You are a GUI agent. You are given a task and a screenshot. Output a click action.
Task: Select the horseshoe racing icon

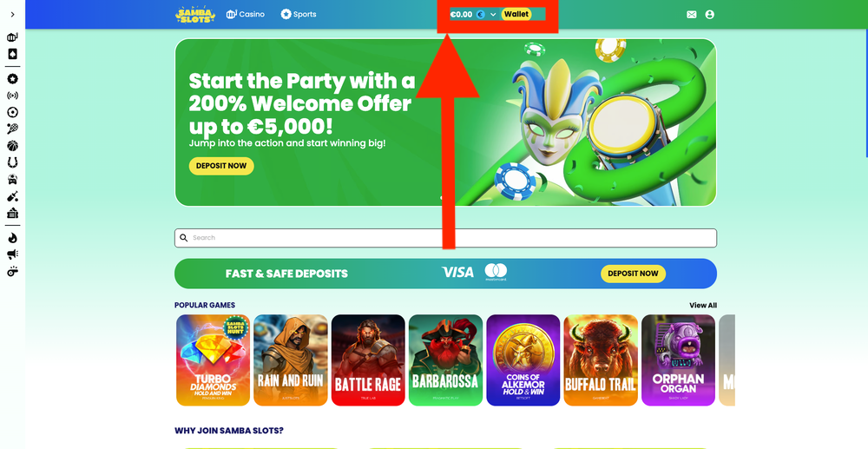click(x=12, y=162)
